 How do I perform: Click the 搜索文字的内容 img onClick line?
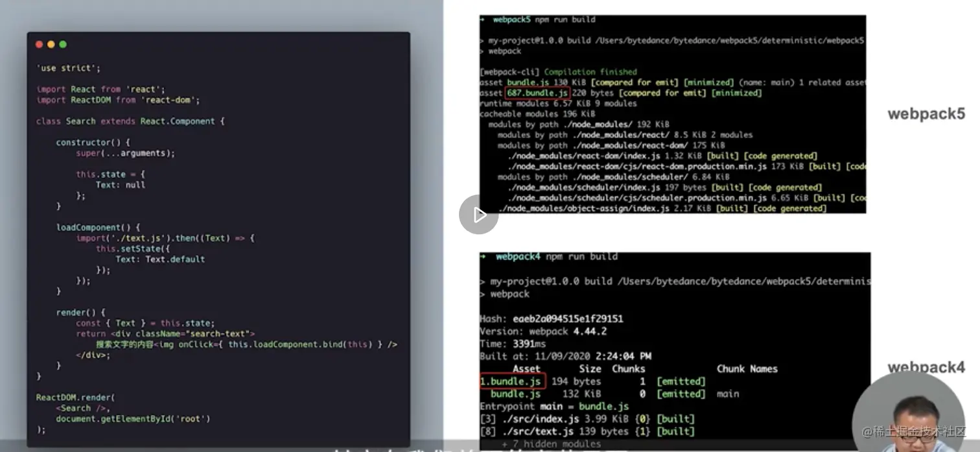(246, 344)
